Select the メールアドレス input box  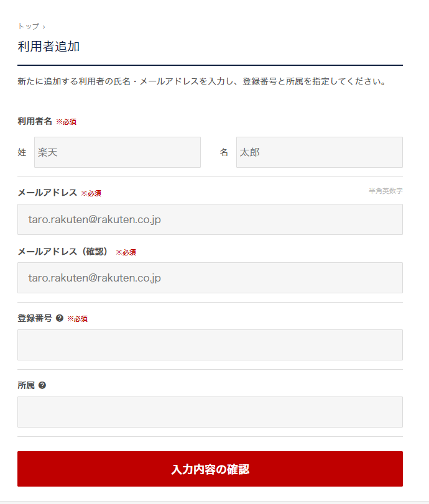[x=210, y=219]
